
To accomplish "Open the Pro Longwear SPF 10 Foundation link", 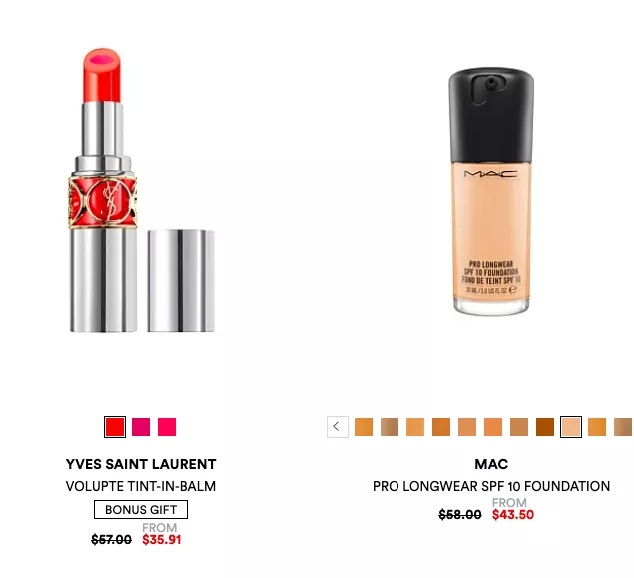I will (x=491, y=486).
